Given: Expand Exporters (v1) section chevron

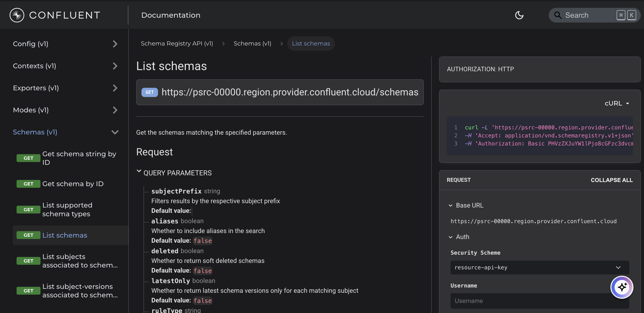Looking at the screenshot, I should coord(115,88).
